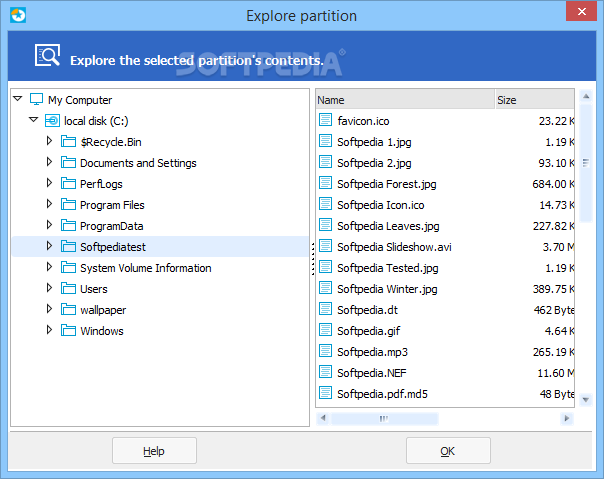Expand the PerfLogs folder arrow
The height and width of the screenshot is (479, 604).
click(x=49, y=183)
